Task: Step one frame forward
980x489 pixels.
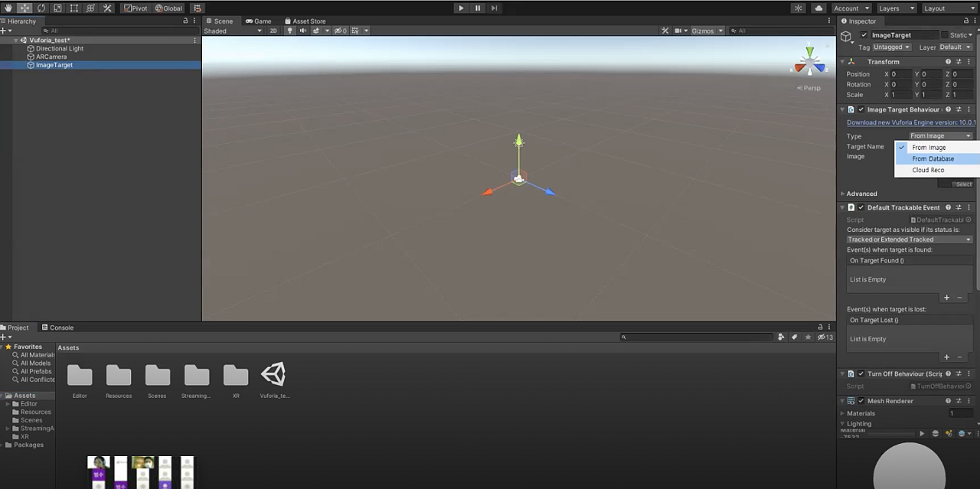Action: pos(494,8)
